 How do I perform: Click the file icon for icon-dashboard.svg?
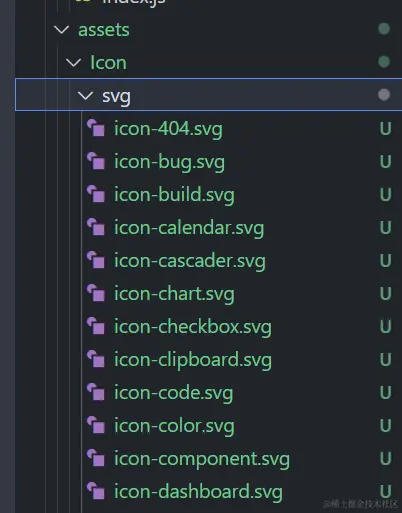96,491
